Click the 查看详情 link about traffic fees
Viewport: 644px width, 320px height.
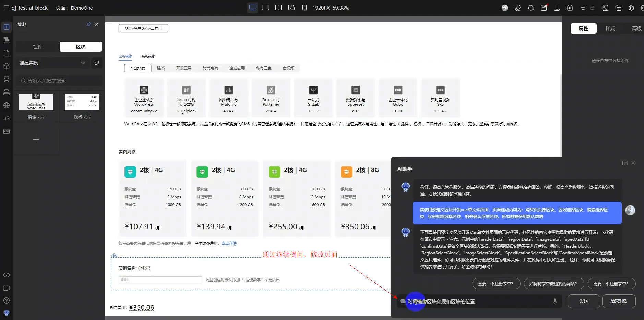point(229,244)
